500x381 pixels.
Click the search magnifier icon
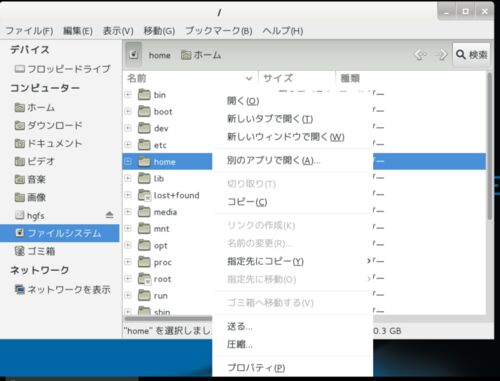tap(461, 54)
